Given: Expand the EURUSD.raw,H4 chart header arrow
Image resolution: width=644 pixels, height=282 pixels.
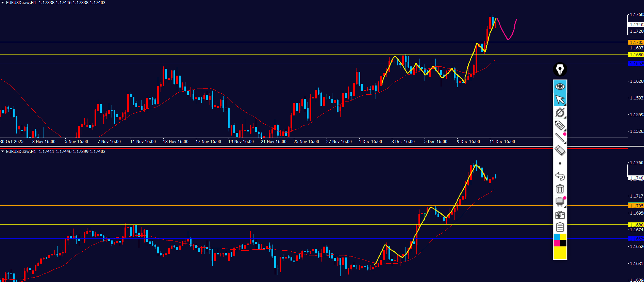Looking at the screenshot, I should pos(3,3).
